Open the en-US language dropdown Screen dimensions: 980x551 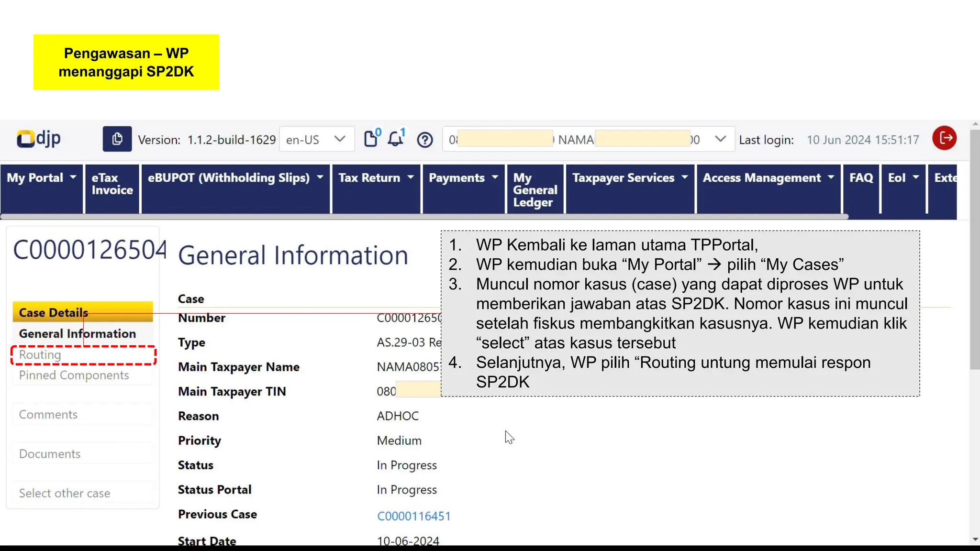point(316,139)
